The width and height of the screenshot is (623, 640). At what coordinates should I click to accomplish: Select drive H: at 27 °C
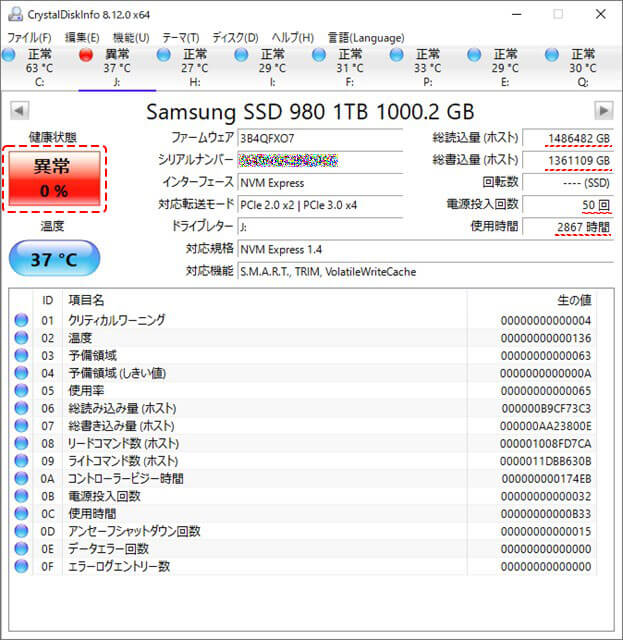pyautogui.click(x=194, y=68)
